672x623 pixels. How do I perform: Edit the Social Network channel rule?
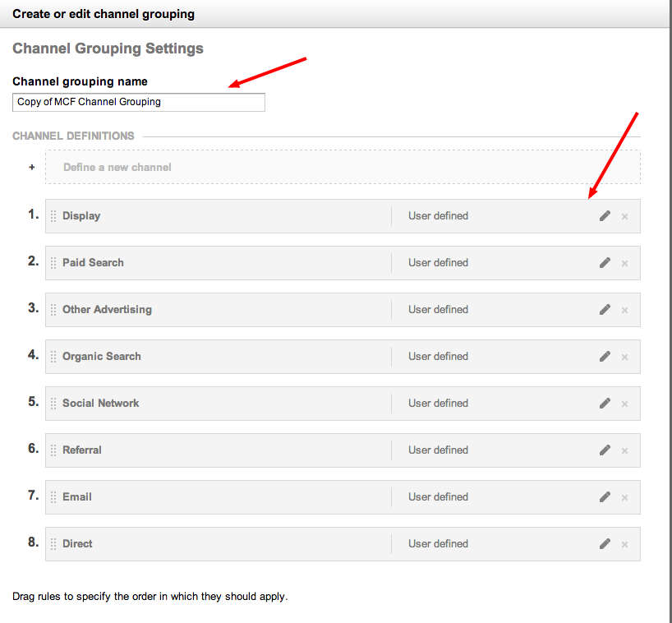click(605, 404)
